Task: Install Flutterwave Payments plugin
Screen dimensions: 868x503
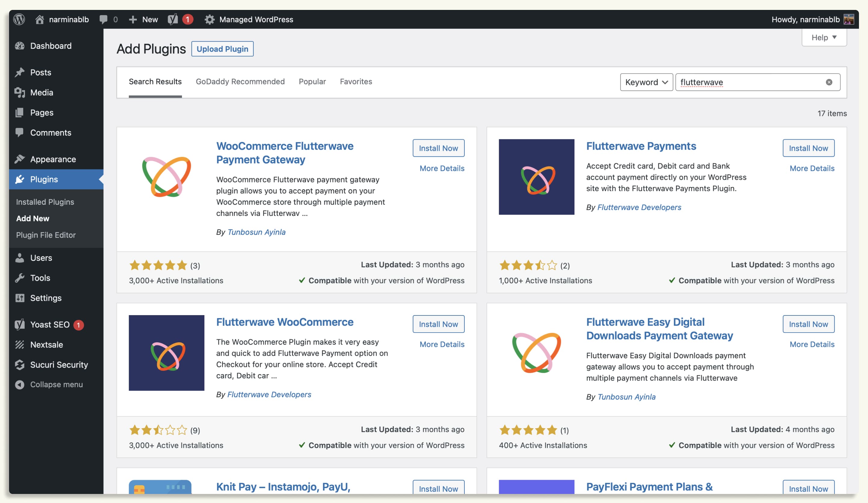Action: (808, 148)
